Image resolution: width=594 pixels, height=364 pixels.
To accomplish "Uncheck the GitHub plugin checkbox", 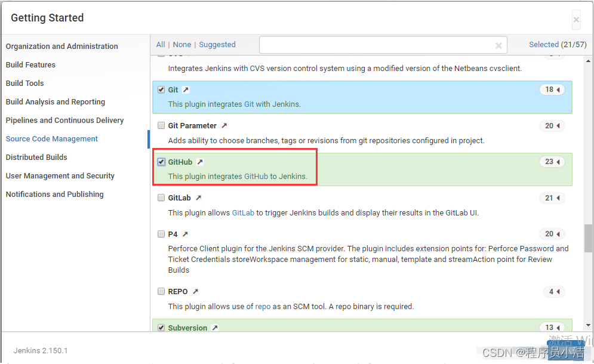I will click(161, 162).
